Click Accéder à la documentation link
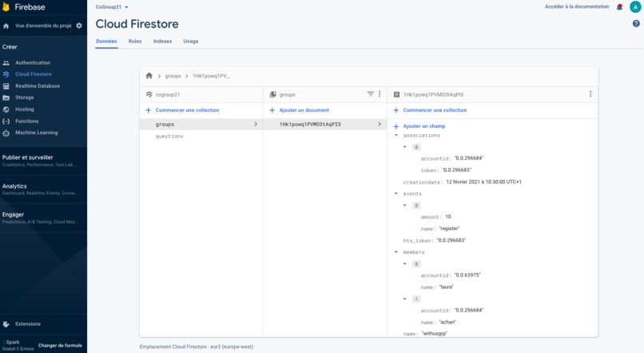This screenshot has height=353, width=644. (577, 6)
